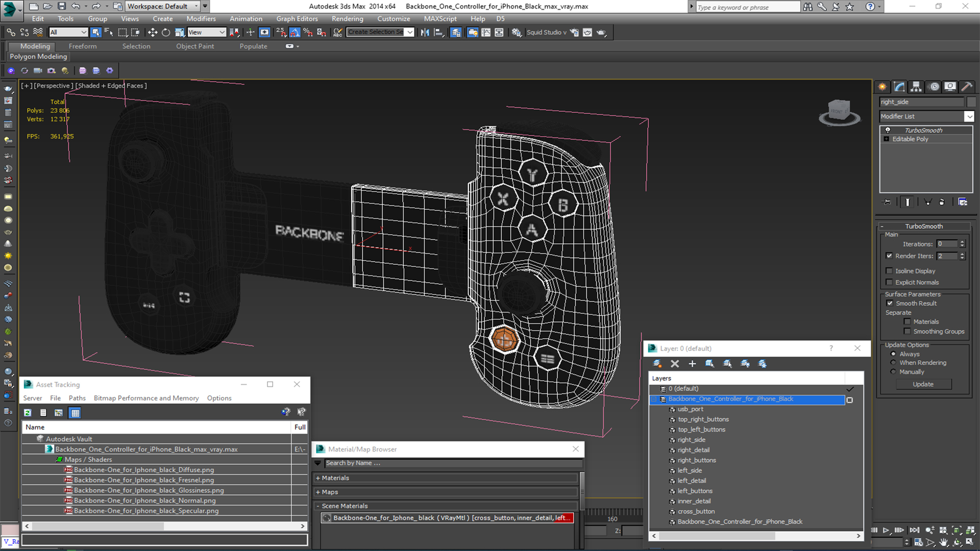Enable the Explicit Normals checkbox
Viewport: 980px width, 551px height.
pyautogui.click(x=889, y=282)
